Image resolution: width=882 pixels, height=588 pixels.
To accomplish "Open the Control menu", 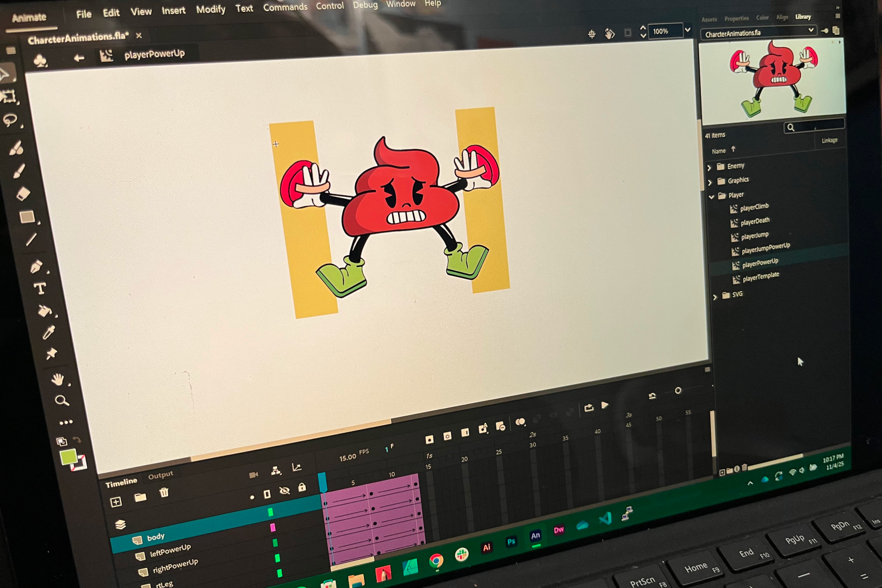I will click(x=330, y=6).
